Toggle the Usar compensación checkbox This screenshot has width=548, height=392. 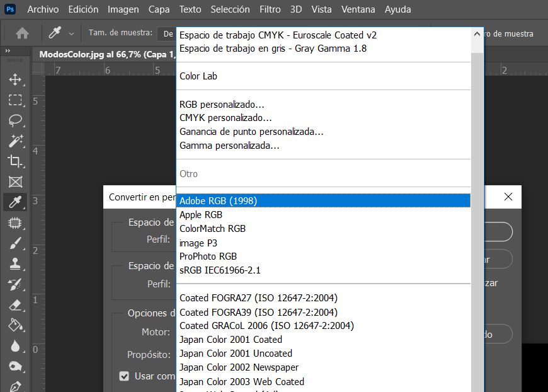(124, 376)
